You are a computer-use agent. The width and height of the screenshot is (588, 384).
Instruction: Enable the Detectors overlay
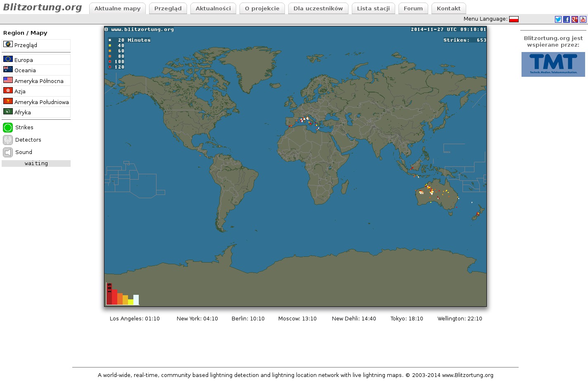click(8, 140)
